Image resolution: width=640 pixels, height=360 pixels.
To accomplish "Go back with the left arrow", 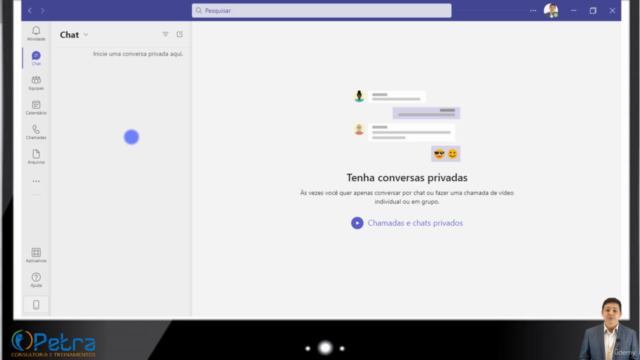I will pos(30,11).
